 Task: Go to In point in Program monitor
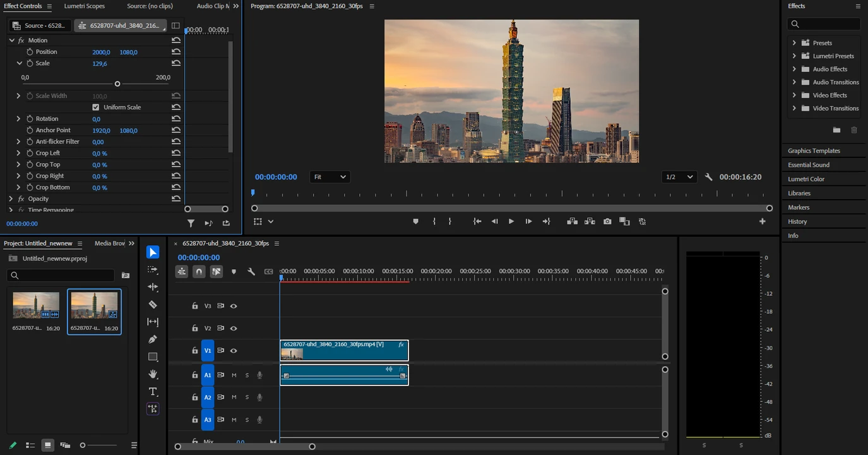(x=477, y=221)
